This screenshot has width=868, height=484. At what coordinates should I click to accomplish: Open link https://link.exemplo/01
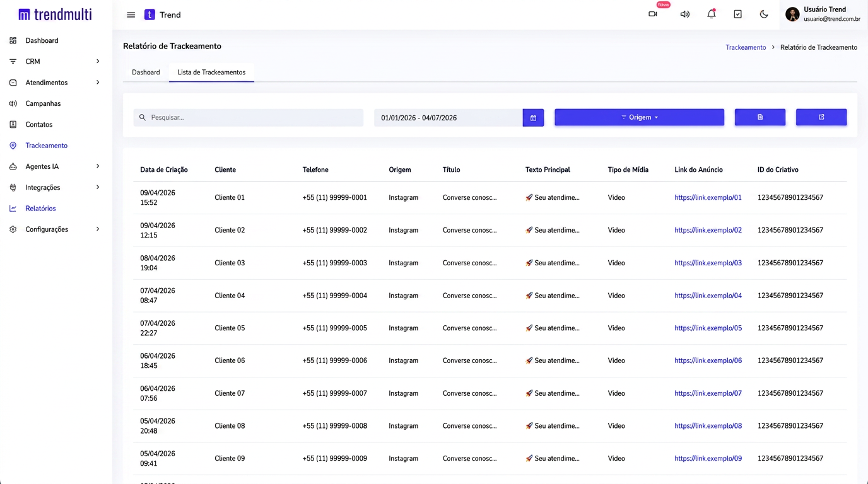coord(708,197)
